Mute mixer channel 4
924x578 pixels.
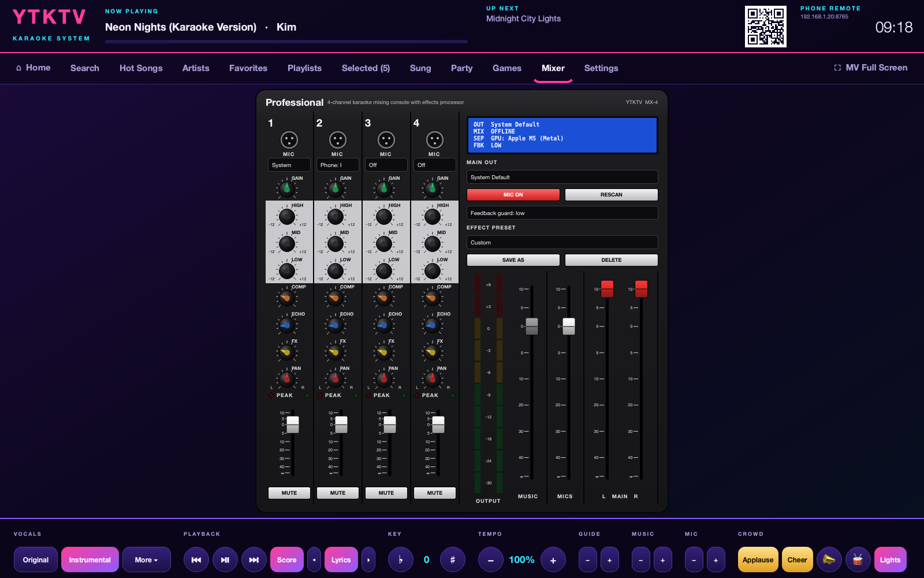click(435, 493)
